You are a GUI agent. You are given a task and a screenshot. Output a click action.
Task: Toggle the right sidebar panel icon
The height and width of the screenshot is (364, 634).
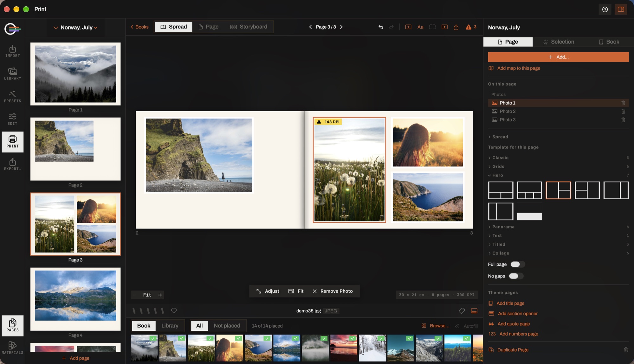(x=621, y=9)
